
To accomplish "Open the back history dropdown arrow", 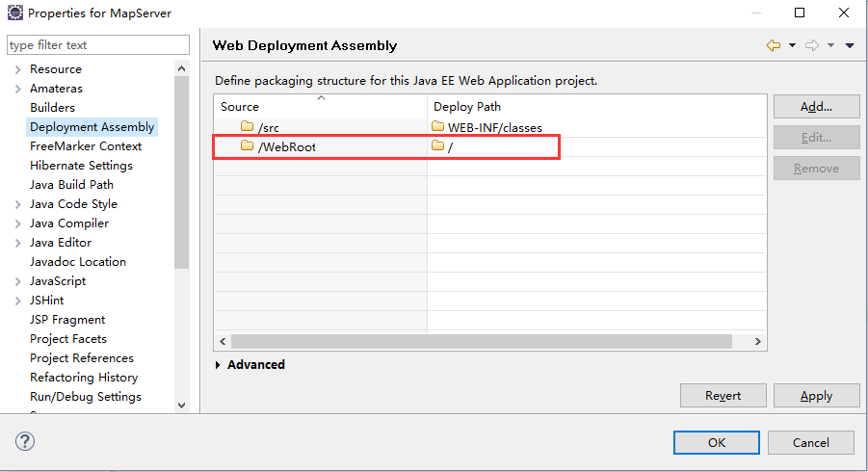I will click(792, 45).
